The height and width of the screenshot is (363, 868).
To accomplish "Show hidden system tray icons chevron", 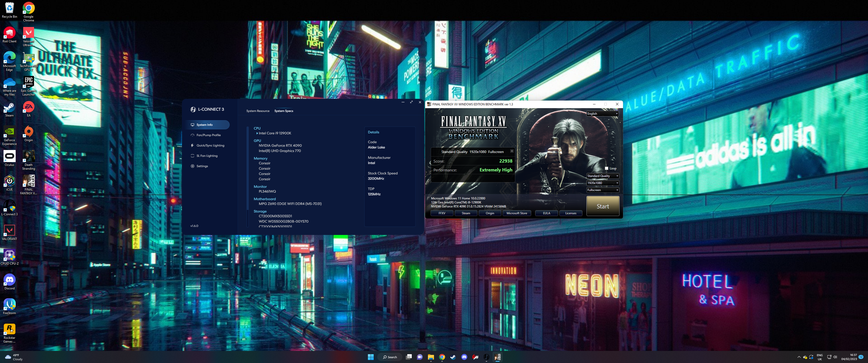I will tap(799, 357).
